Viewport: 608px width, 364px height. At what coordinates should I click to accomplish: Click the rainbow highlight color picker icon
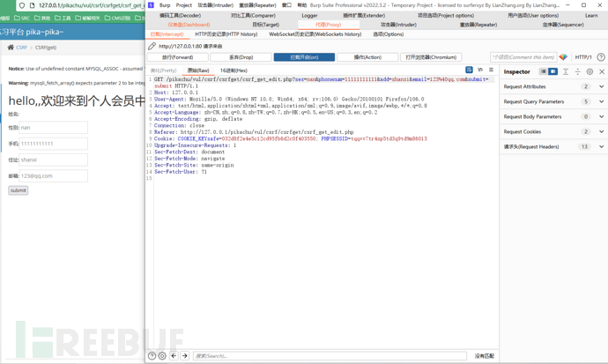point(563,57)
